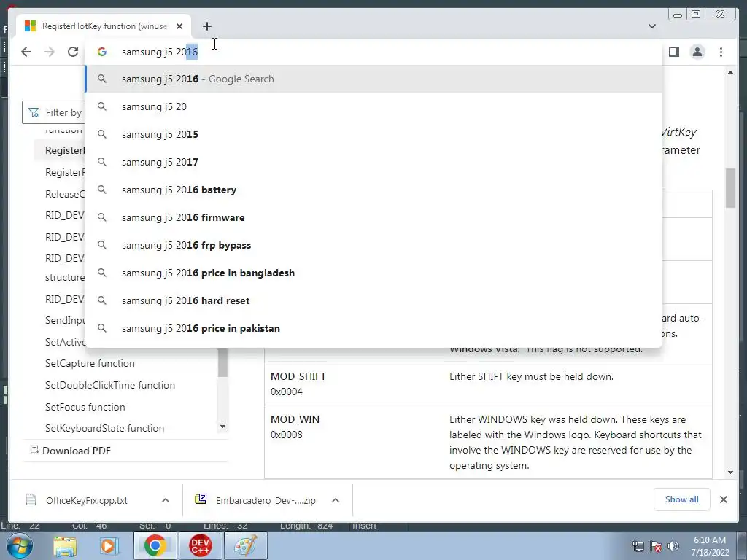The height and width of the screenshot is (560, 747).
Task: Reload the current page
Action: click(x=73, y=52)
